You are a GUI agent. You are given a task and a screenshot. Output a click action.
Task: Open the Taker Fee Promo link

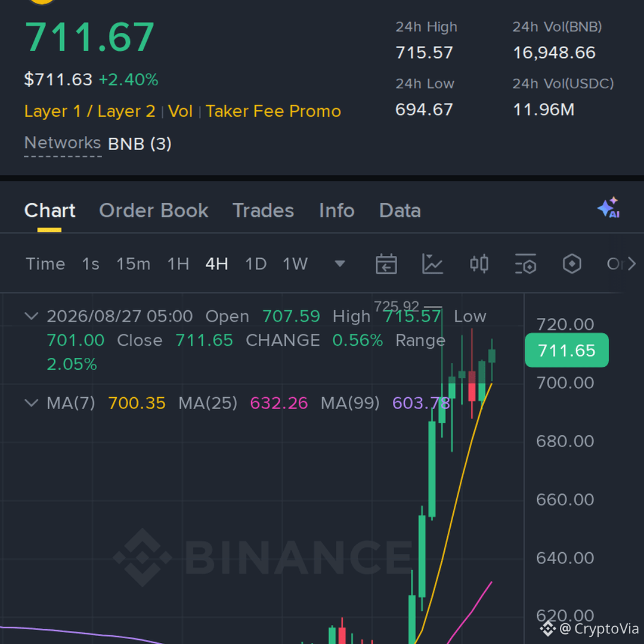[x=273, y=111]
